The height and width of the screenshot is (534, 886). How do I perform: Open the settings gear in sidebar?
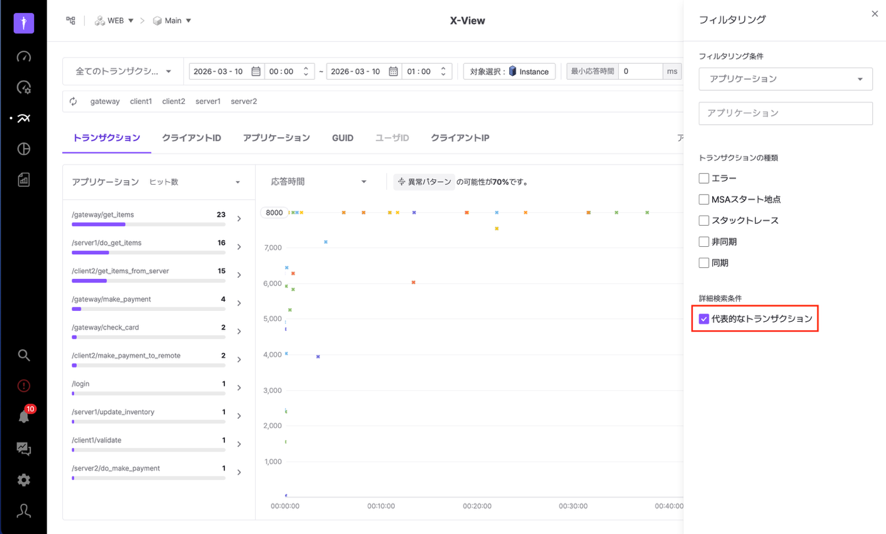(x=24, y=480)
